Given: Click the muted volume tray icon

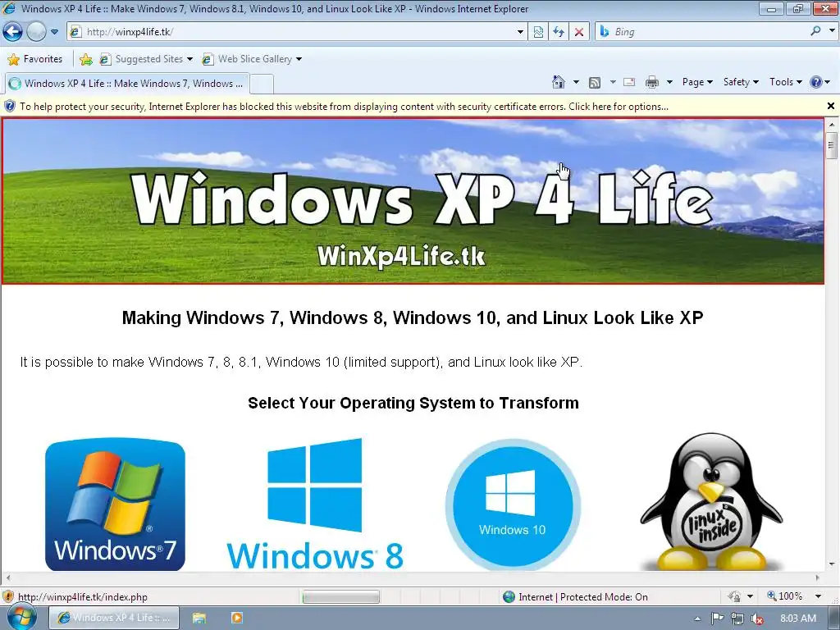Looking at the screenshot, I should pos(757,619).
